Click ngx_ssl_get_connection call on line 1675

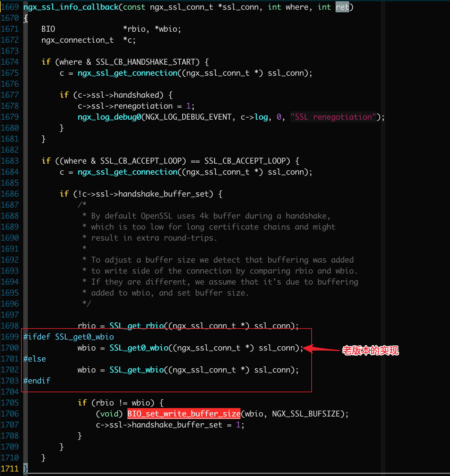128,73
